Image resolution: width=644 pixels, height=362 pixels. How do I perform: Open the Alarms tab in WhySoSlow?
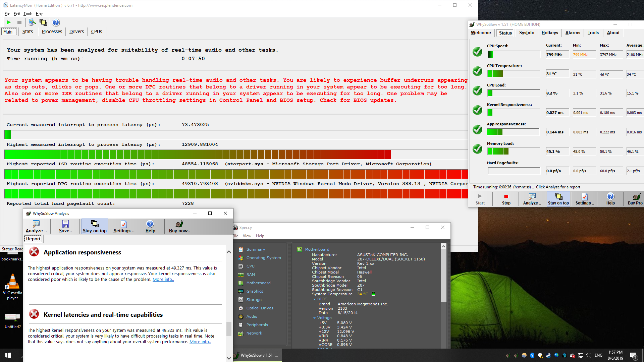(x=573, y=33)
